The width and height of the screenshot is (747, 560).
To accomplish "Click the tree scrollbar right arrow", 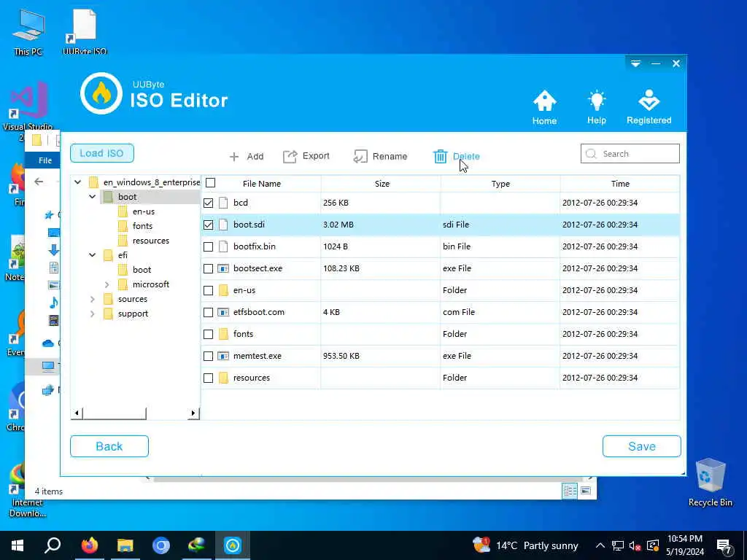I will pos(193,413).
